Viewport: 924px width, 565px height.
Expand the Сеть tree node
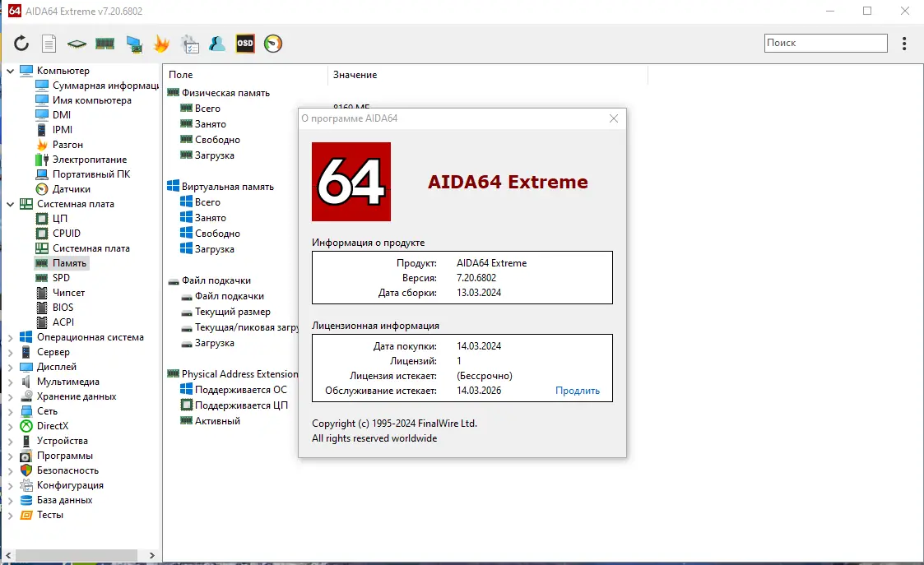pos(10,412)
